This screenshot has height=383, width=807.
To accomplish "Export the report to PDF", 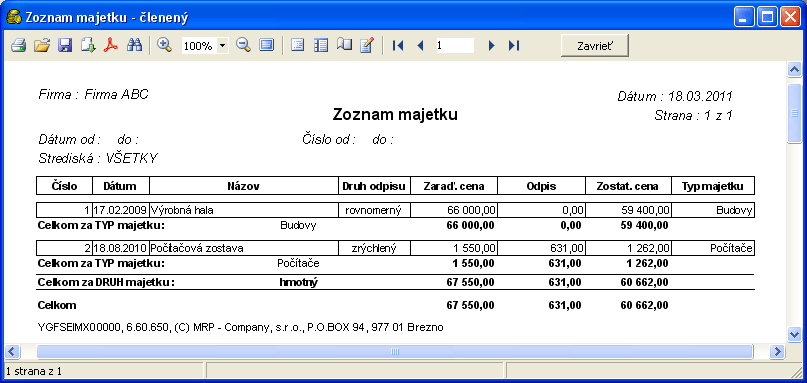I will tap(111, 45).
